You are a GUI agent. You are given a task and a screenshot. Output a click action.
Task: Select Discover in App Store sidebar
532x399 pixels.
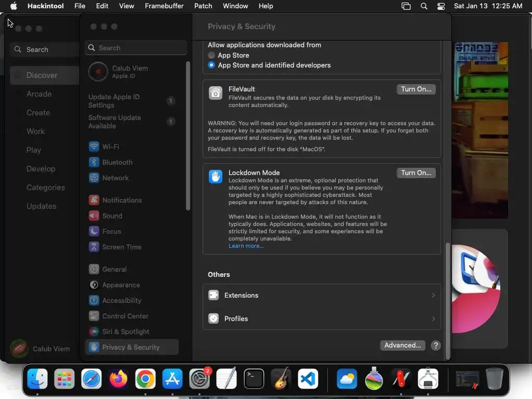(x=45, y=75)
